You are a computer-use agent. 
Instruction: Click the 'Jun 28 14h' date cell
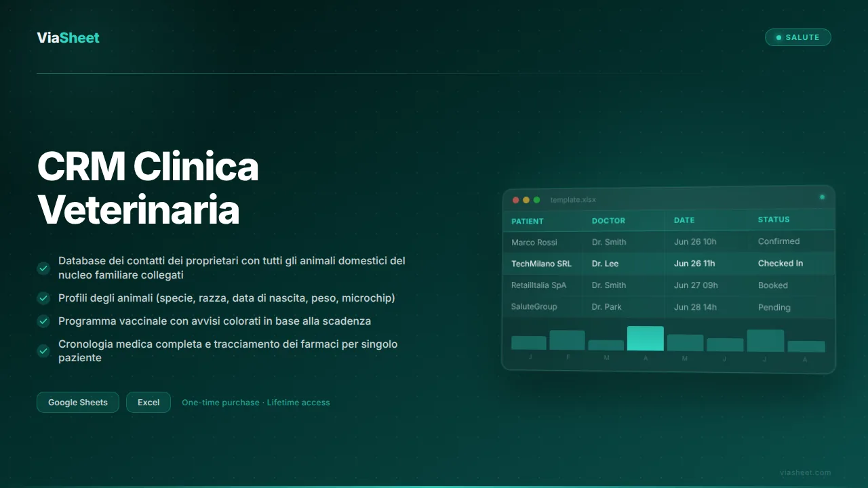pyautogui.click(x=695, y=307)
